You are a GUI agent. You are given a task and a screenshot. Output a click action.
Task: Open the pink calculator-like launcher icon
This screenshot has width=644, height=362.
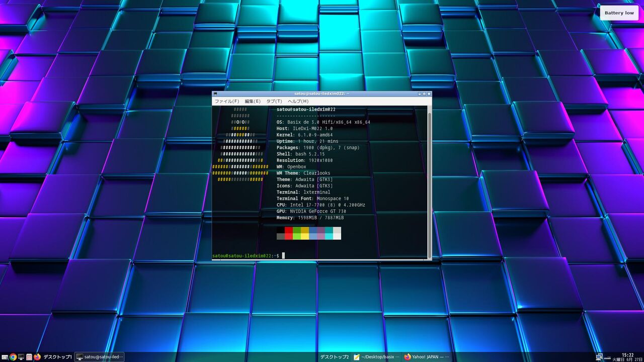point(29,357)
